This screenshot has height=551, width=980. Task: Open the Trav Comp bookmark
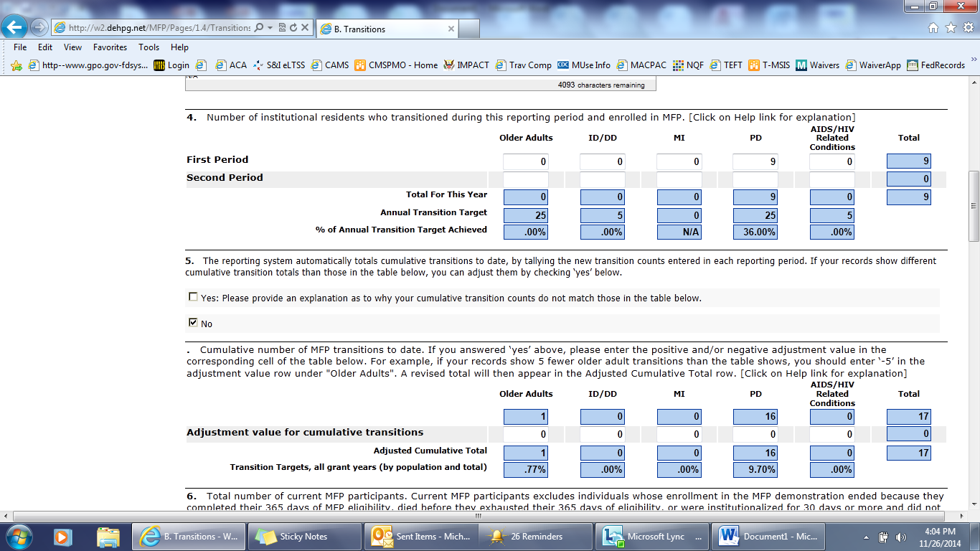(523, 65)
